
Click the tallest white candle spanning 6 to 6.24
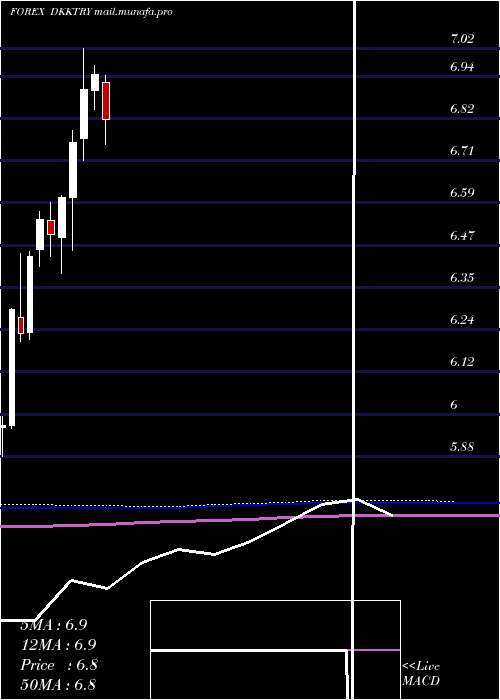12,367
